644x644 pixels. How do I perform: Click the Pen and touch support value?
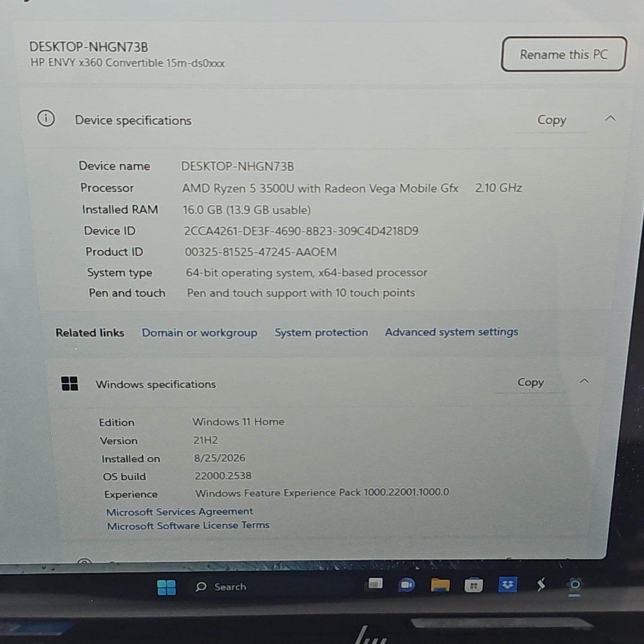[301, 293]
